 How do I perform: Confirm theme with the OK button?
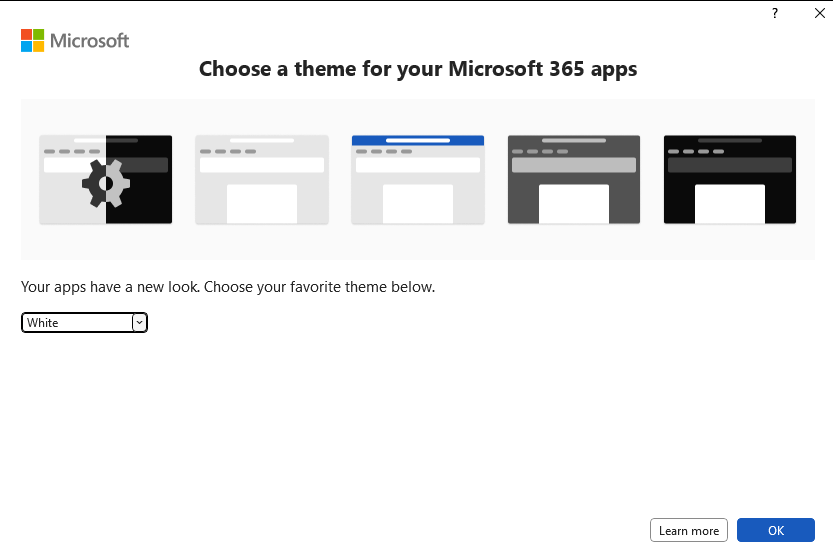point(776,530)
